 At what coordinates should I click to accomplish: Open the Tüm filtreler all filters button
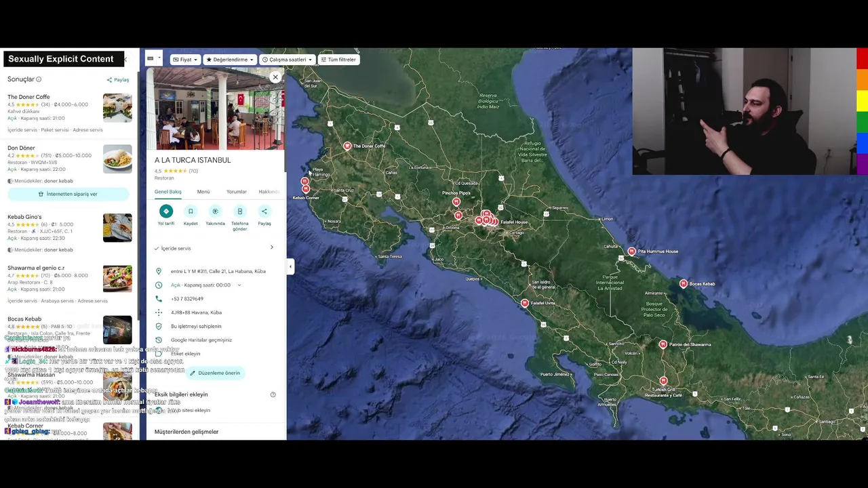[x=338, y=60]
